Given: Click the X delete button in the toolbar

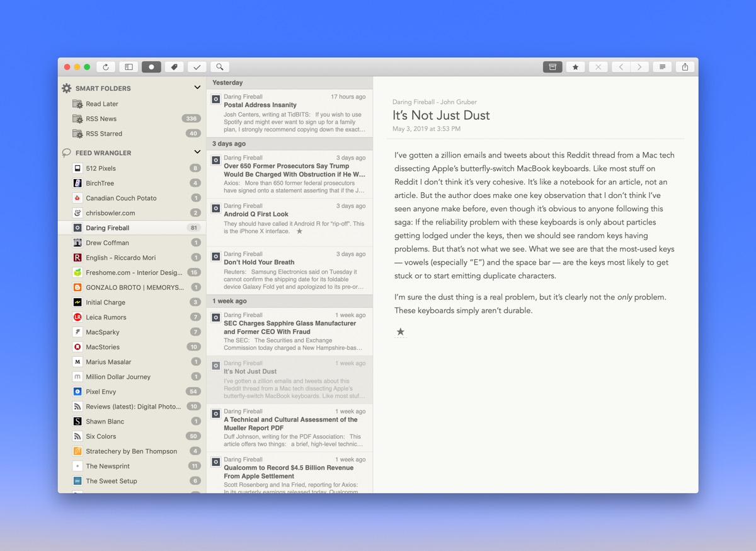Looking at the screenshot, I should (598, 67).
